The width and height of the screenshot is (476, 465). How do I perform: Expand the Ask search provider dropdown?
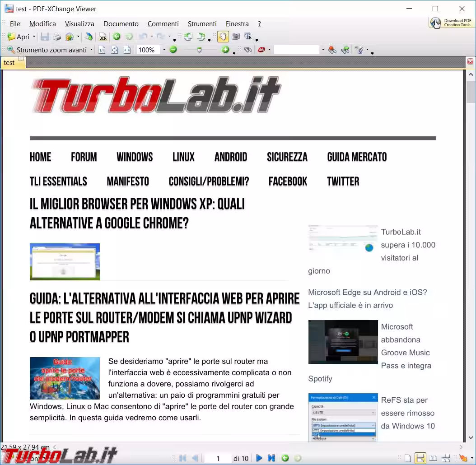pos(269,50)
